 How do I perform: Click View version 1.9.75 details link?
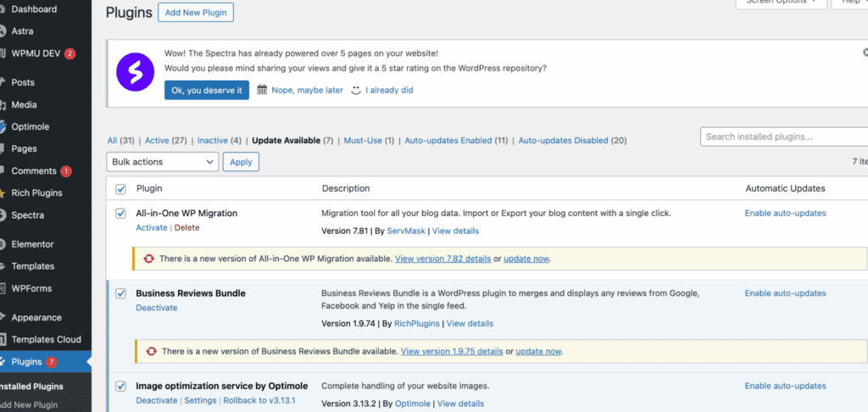452,351
